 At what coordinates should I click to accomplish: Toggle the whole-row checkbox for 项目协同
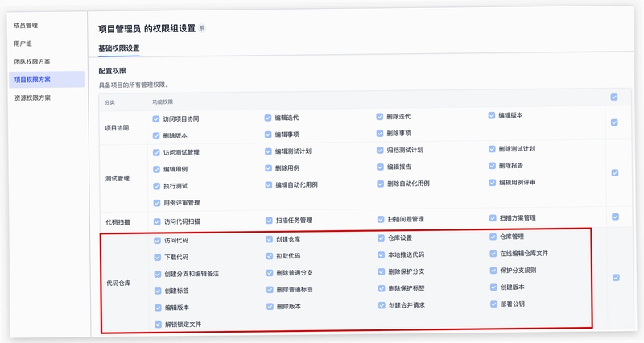point(614,122)
